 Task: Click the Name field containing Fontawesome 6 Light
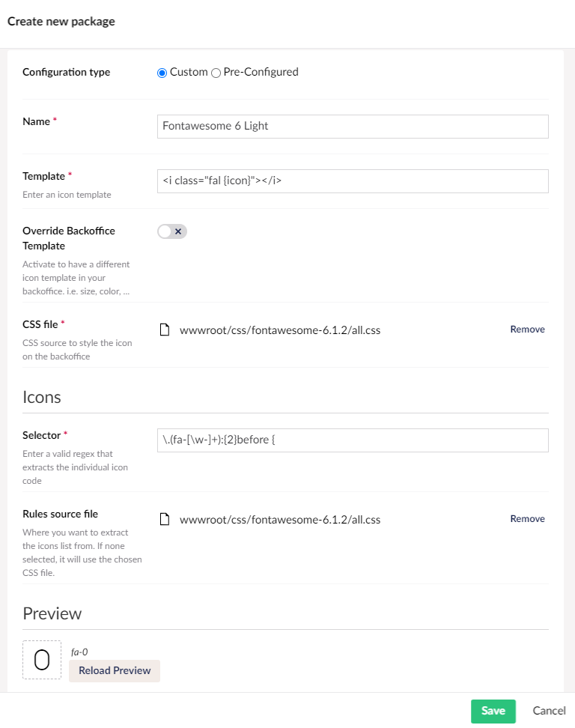(352, 126)
